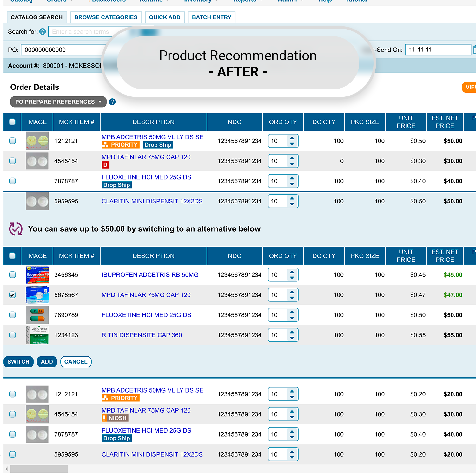Click the help icon beside Search for
This screenshot has width=476, height=476.
click(x=43, y=32)
